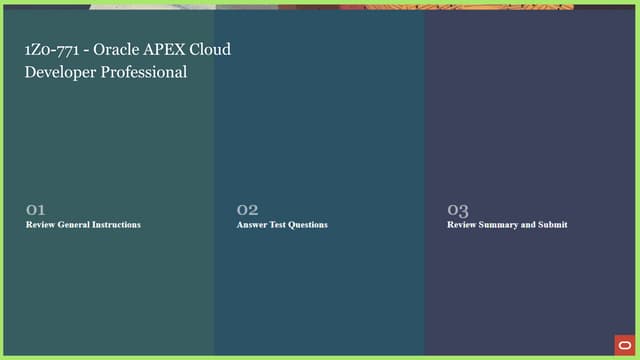Click the 'Developer Professional' title line
This screenshot has width=640, height=360.
[106, 72]
